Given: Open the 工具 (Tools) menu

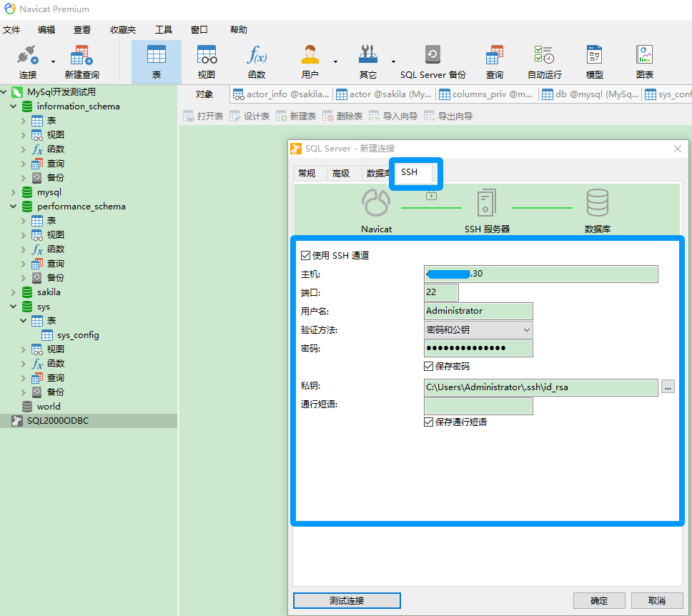Looking at the screenshot, I should point(163,29).
